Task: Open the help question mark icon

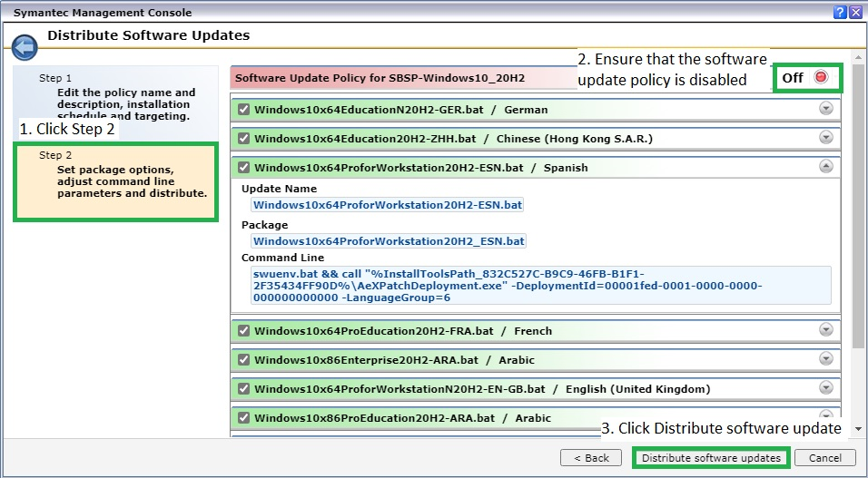Action: [840, 12]
